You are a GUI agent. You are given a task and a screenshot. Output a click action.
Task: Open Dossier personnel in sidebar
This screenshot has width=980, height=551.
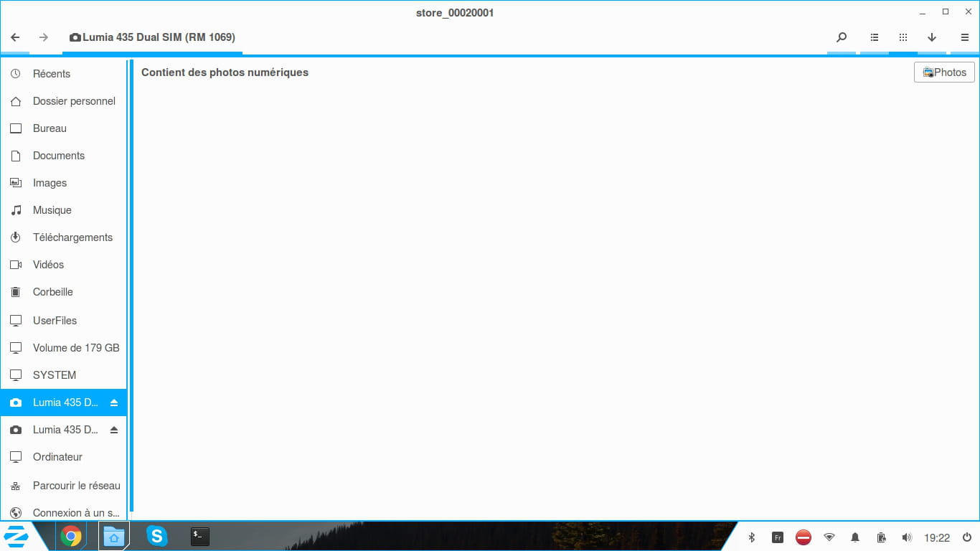[63, 101]
